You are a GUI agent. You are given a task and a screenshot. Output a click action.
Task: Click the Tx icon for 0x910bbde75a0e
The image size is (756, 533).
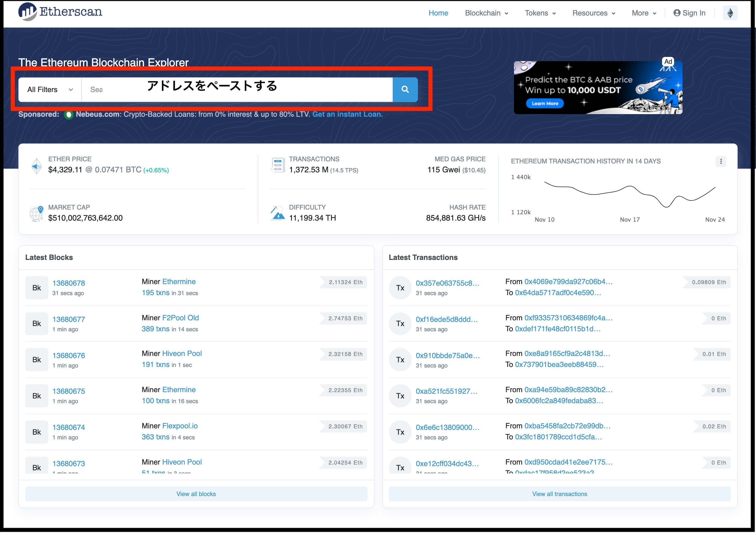click(x=400, y=360)
